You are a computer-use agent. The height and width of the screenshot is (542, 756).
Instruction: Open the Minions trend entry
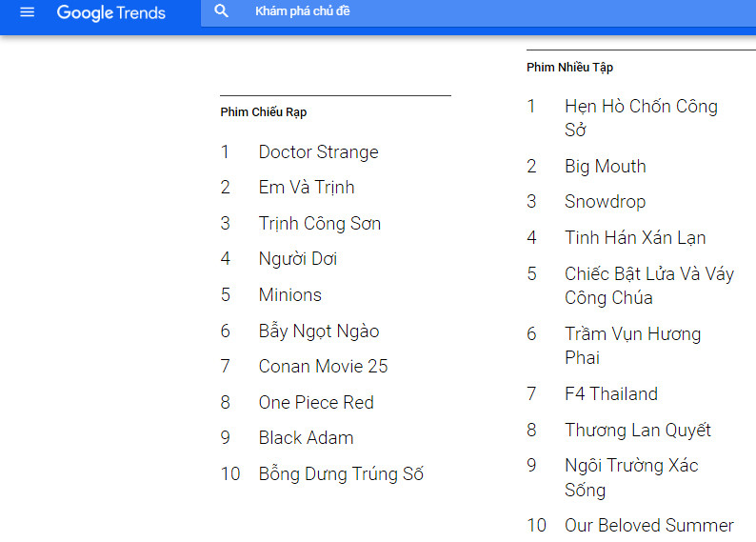coord(289,295)
